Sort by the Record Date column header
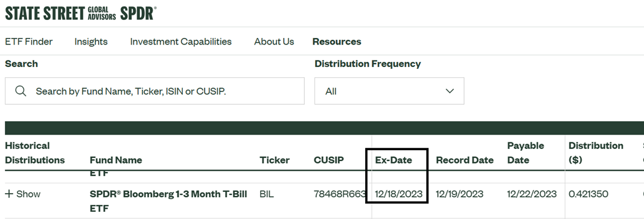The height and width of the screenshot is (219, 644). (x=465, y=160)
